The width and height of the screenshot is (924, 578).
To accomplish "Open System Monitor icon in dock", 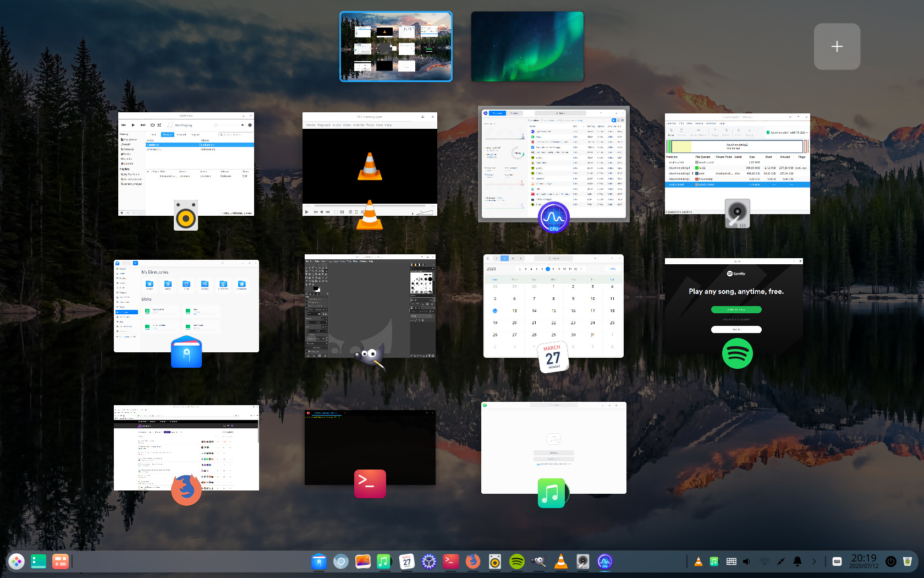I will pyautogui.click(x=605, y=561).
